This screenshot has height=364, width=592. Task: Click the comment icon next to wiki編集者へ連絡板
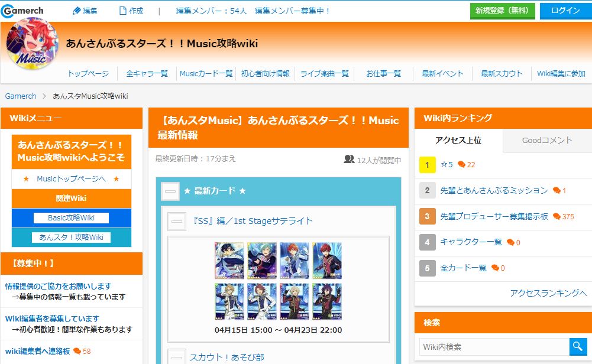77,351
